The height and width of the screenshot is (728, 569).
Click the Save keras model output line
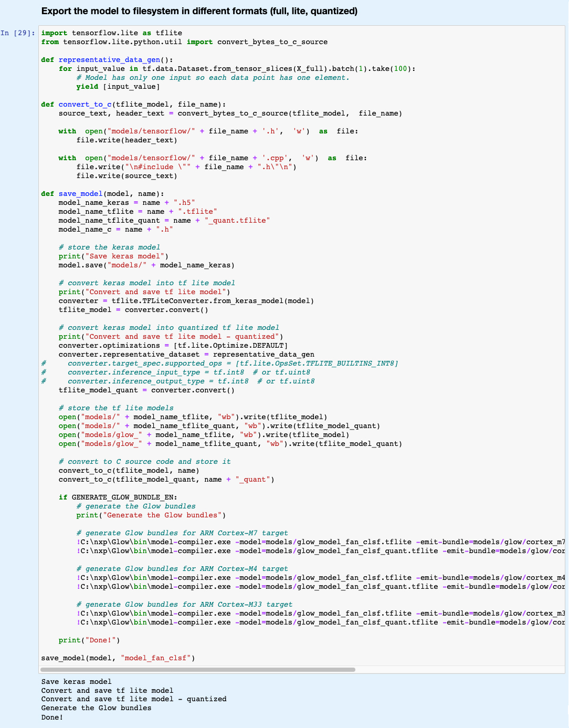[76, 681]
